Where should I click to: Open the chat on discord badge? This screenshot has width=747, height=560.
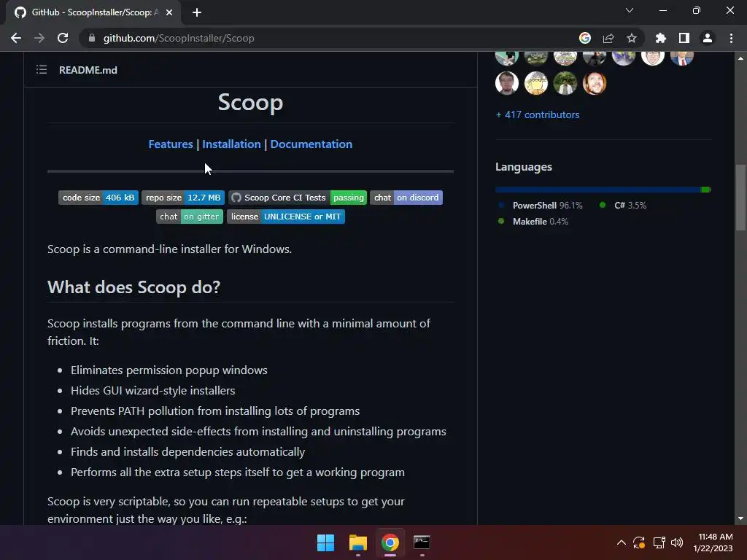click(406, 198)
